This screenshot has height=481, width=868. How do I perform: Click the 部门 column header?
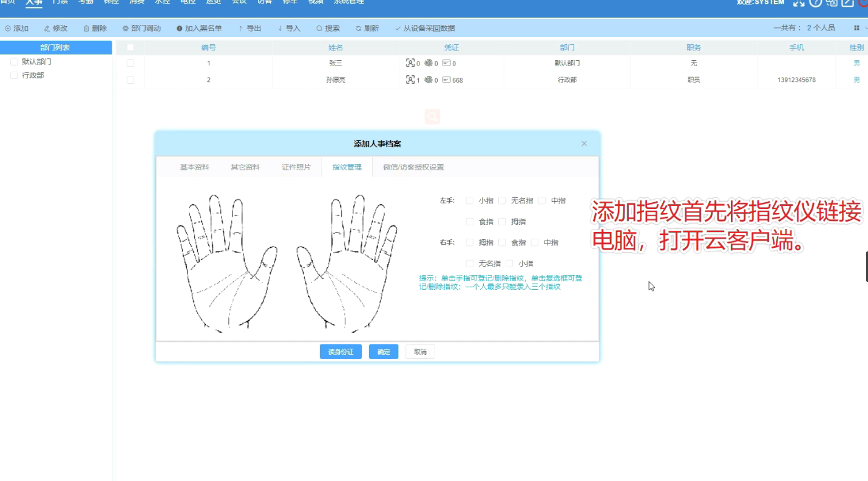(568, 47)
